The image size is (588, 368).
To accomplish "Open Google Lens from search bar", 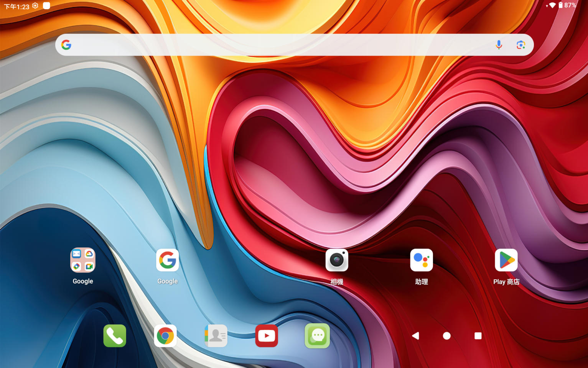I will coord(521,45).
